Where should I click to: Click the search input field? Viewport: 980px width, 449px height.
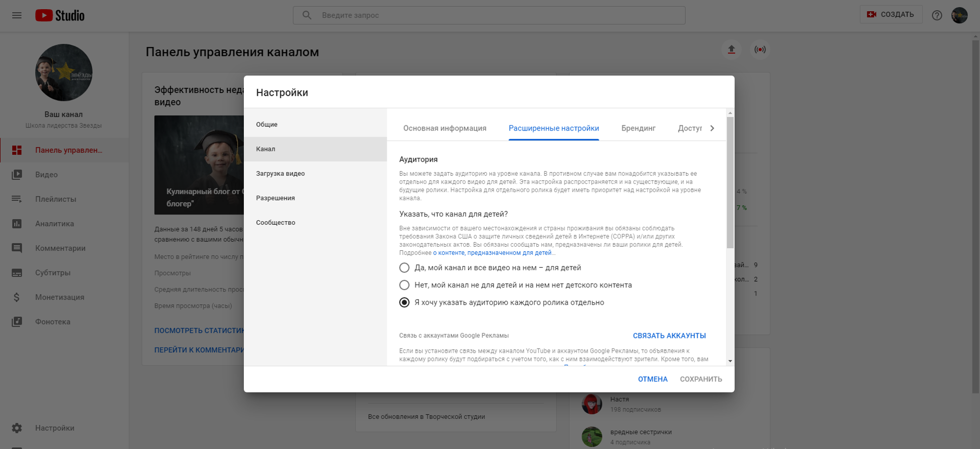point(489,15)
